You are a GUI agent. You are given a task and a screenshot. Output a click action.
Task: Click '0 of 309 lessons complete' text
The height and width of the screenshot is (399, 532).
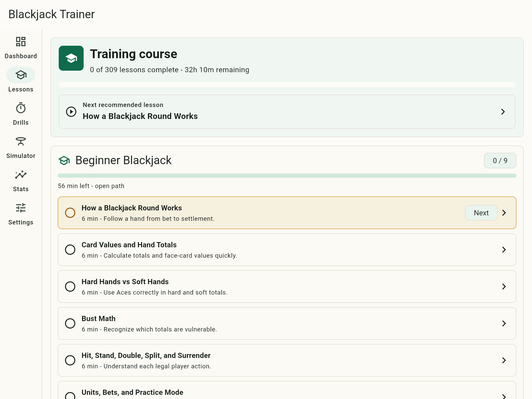point(134,70)
